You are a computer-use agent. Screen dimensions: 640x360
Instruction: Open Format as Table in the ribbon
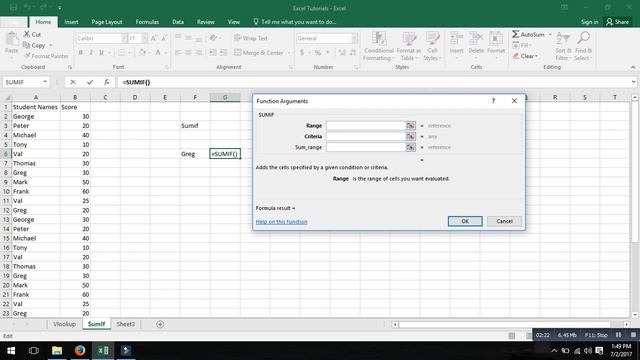pos(409,46)
